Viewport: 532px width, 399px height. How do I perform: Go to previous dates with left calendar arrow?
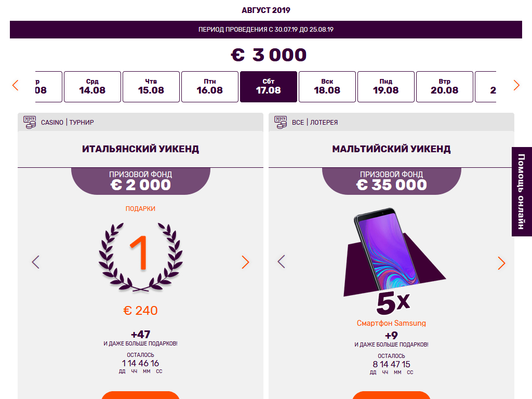[x=15, y=85]
